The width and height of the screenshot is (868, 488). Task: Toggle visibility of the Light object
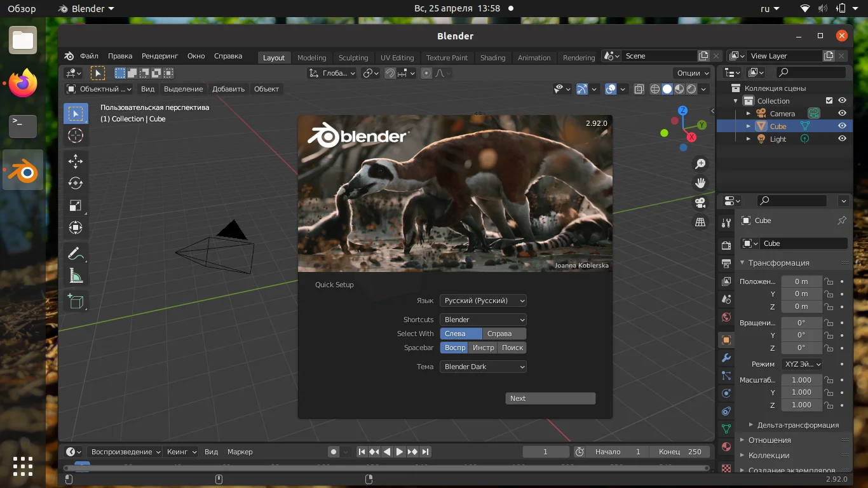point(842,139)
